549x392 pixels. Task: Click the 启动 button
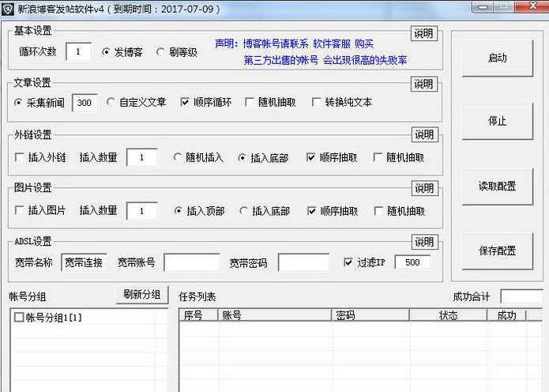497,58
